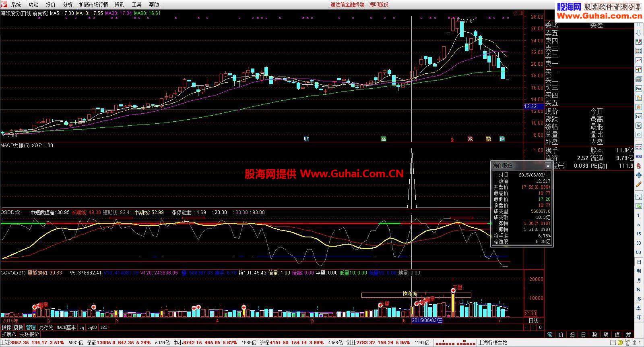Viewport: 644px width, 347px height.
Task: Select the pencil drawing tool icon
Action: 639,185
